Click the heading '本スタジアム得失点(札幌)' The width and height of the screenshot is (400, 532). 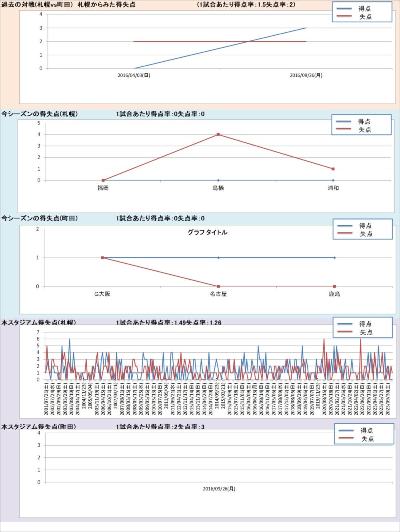[38, 322]
